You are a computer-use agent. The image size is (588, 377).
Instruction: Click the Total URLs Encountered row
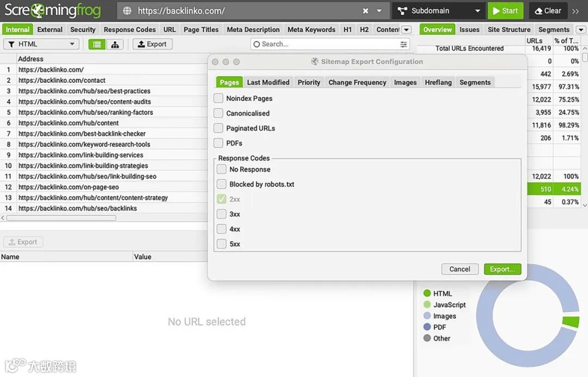point(499,48)
